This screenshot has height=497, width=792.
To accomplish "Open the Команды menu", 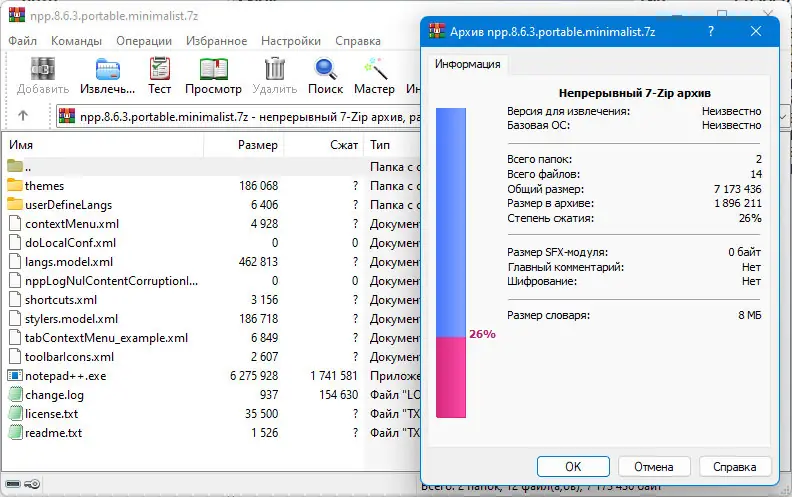I will 76,41.
